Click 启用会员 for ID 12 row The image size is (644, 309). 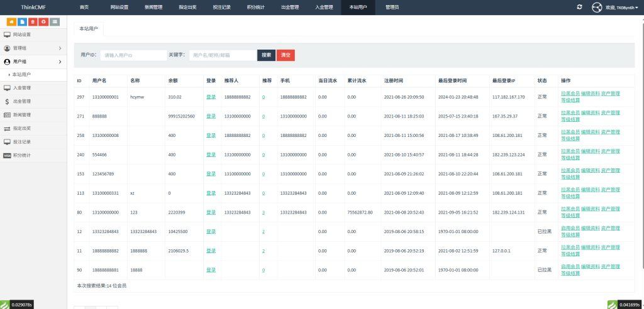pos(570,228)
